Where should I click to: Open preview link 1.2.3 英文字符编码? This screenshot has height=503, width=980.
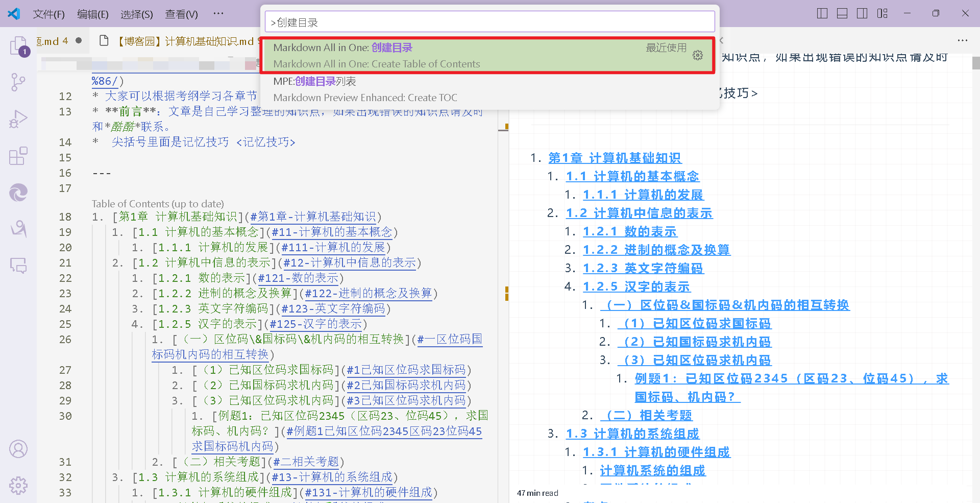[x=643, y=269]
